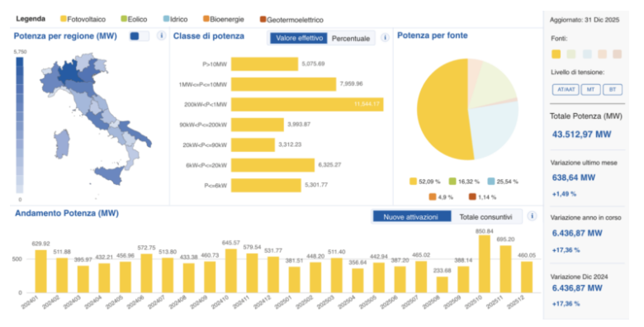Click total power value 43.512,97 MW

581,135
